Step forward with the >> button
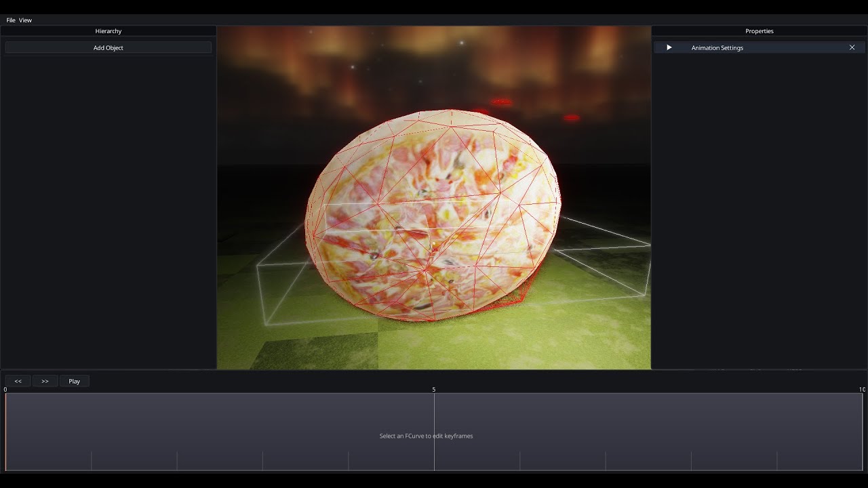Image resolution: width=868 pixels, height=488 pixels. click(x=45, y=381)
